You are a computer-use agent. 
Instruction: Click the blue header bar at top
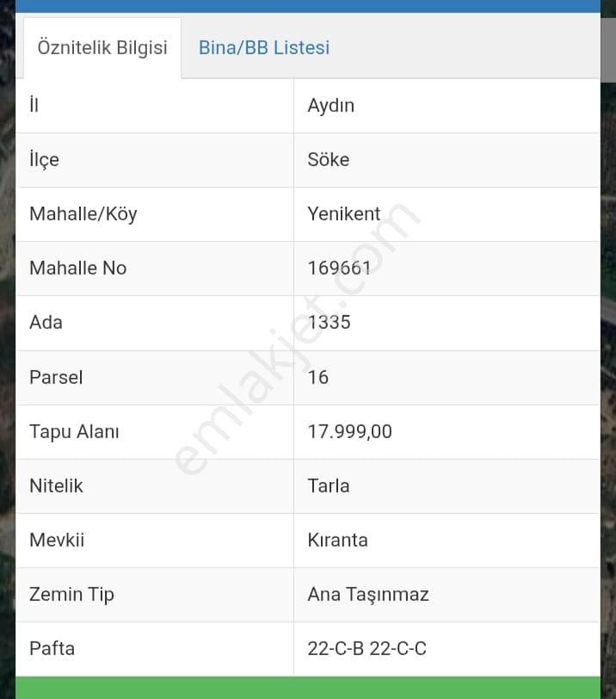[308, 7]
